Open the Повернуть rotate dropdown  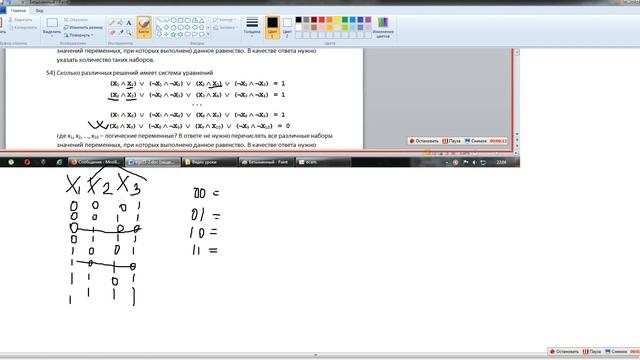point(79,35)
